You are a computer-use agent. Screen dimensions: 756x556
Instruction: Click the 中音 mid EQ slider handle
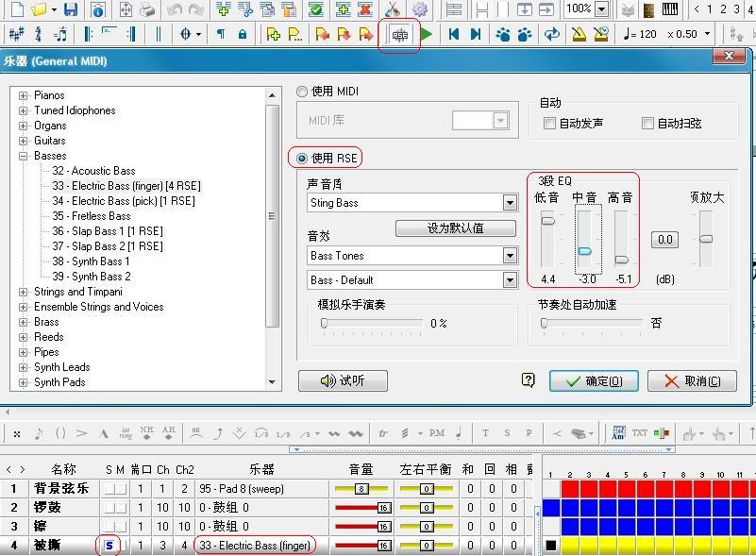586,251
